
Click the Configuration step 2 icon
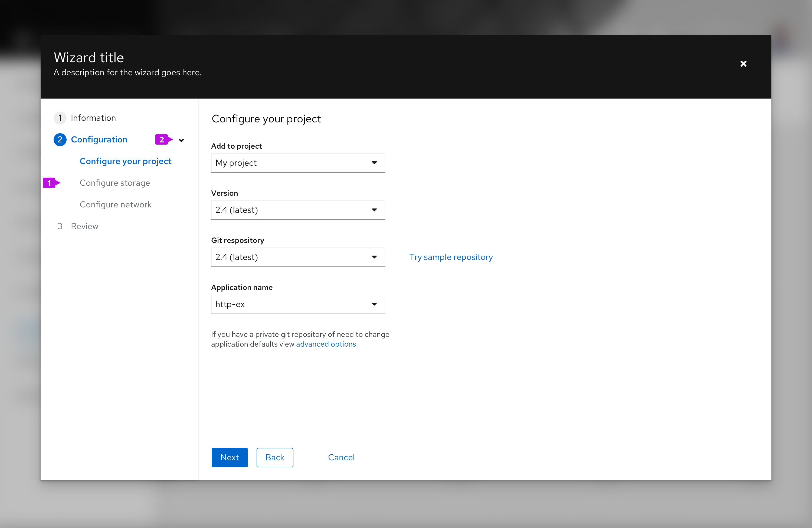pyautogui.click(x=60, y=139)
